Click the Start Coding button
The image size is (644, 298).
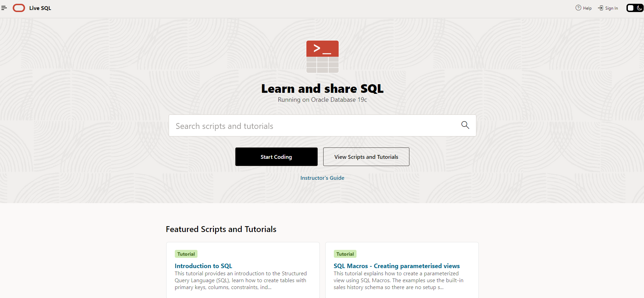point(276,157)
